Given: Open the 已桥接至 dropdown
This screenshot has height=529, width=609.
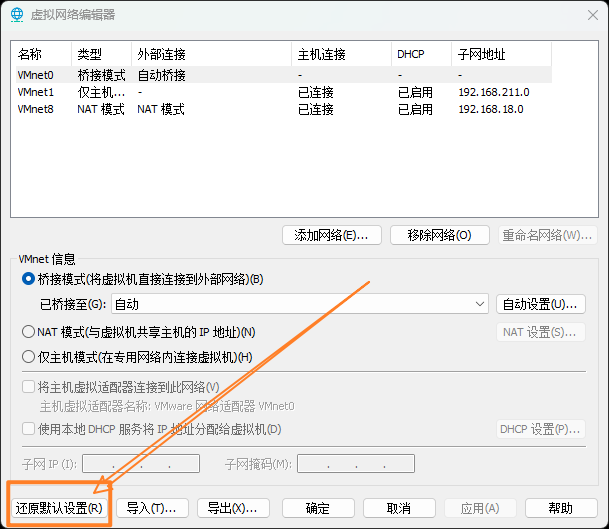Looking at the screenshot, I should (299, 304).
